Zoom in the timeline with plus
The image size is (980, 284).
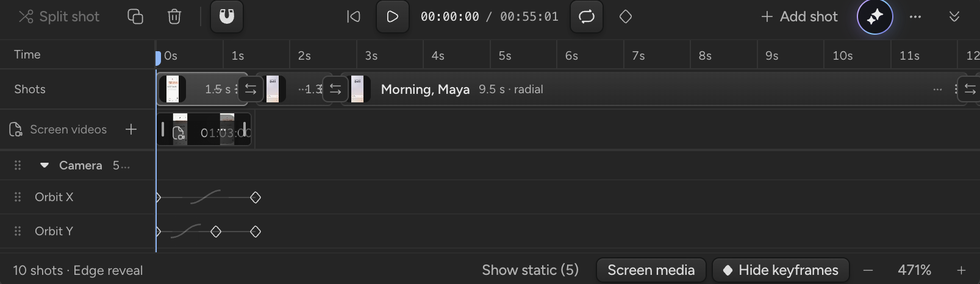[961, 270]
